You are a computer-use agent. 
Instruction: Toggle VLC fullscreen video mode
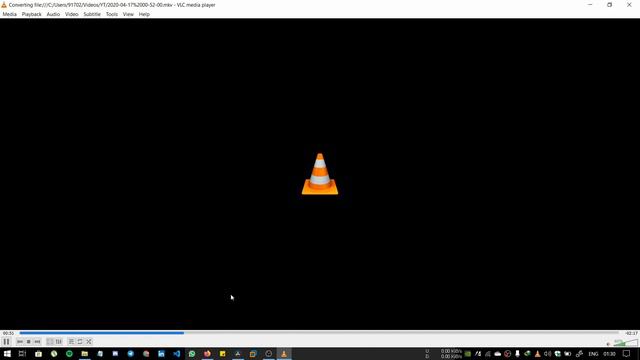[x=50, y=342]
